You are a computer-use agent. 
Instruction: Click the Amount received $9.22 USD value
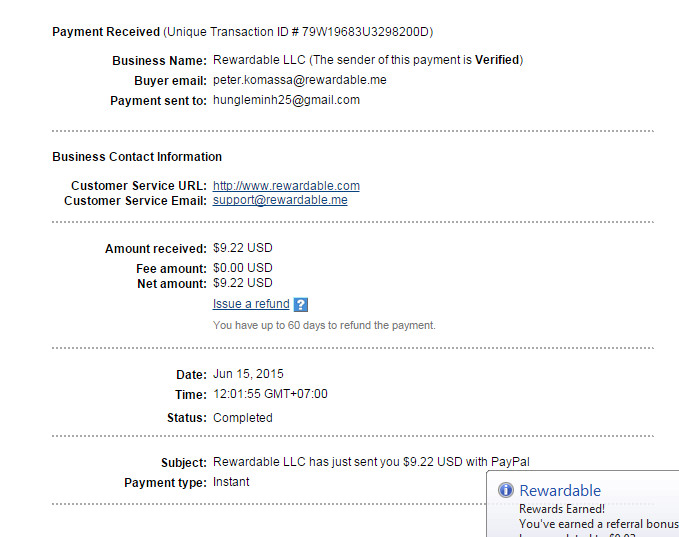pos(242,248)
